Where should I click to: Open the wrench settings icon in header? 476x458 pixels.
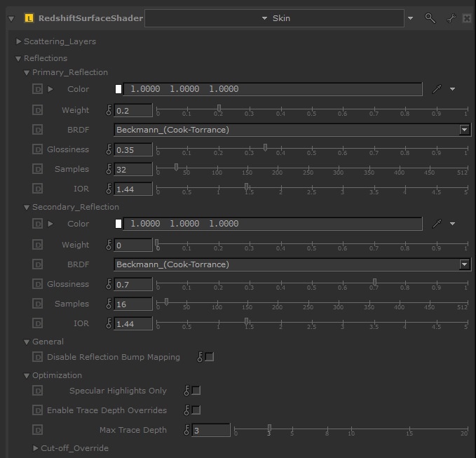pyautogui.click(x=451, y=18)
